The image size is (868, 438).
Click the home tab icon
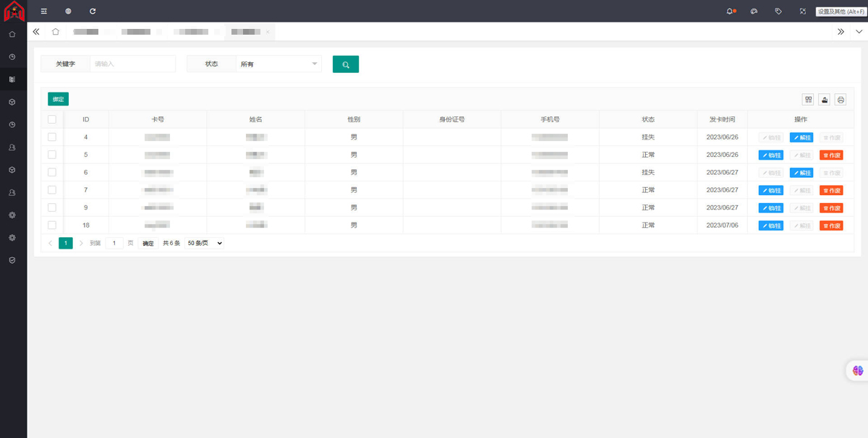point(56,32)
